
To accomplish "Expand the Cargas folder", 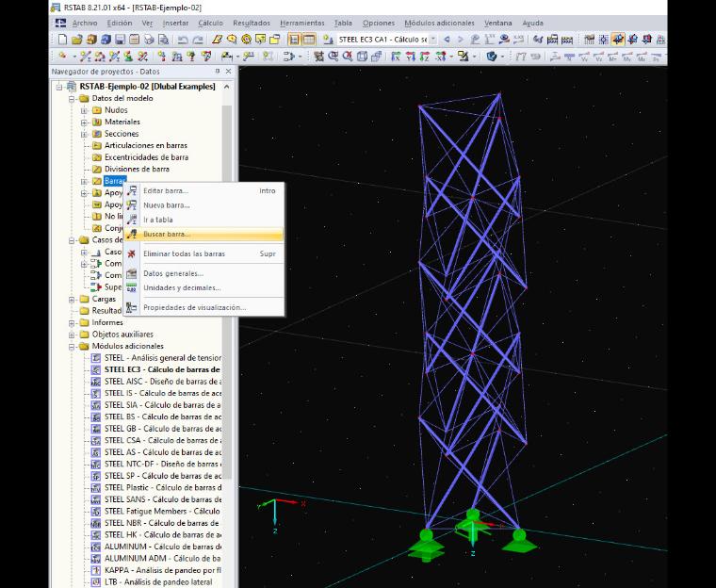I will (x=72, y=300).
